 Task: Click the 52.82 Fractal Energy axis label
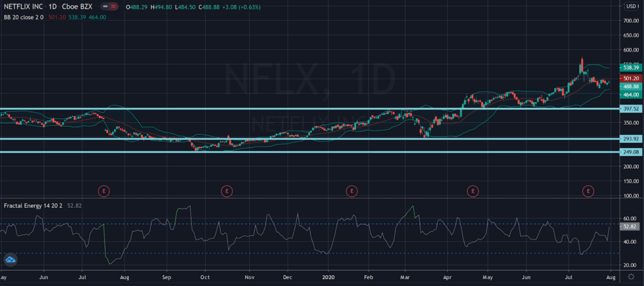pyautogui.click(x=631, y=227)
